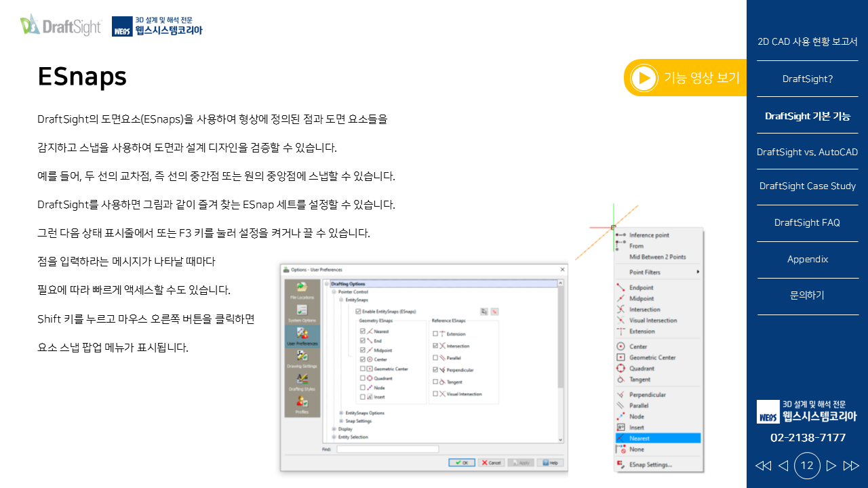This screenshot has width=868, height=488.
Task: Open the DraftSight FAQ section
Action: coord(807,222)
